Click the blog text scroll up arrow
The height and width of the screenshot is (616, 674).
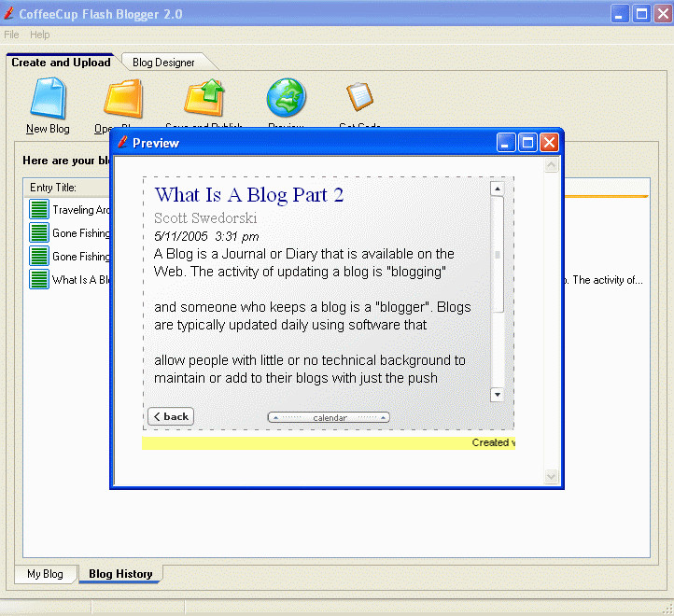coord(498,189)
